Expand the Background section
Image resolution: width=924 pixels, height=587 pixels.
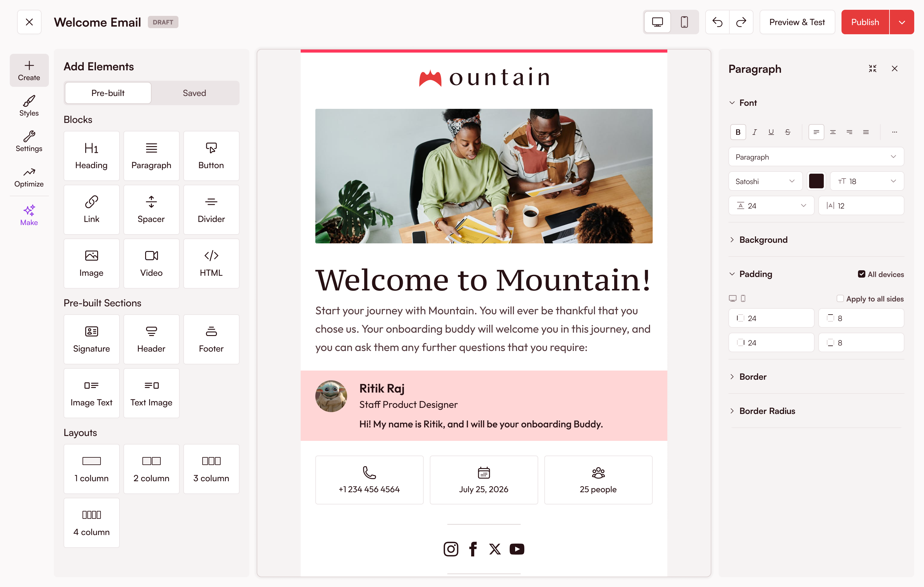[x=732, y=240]
